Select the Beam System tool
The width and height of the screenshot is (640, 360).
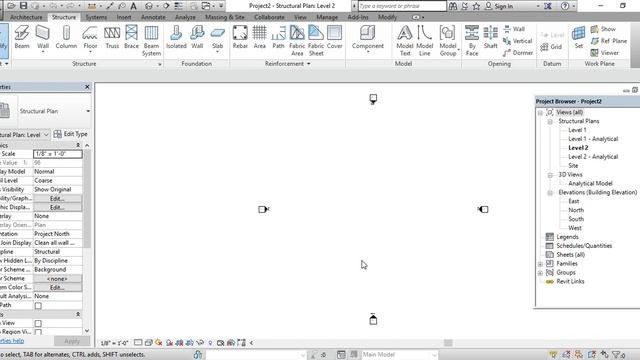[151, 40]
